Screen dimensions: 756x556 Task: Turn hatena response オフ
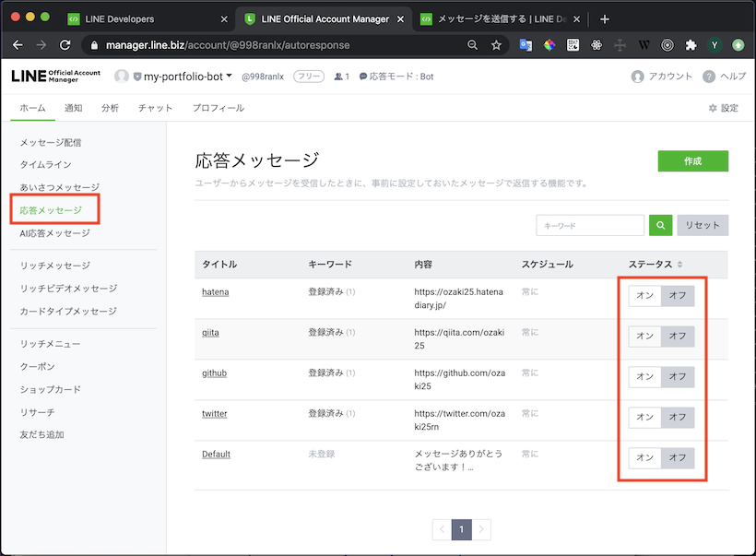point(678,296)
